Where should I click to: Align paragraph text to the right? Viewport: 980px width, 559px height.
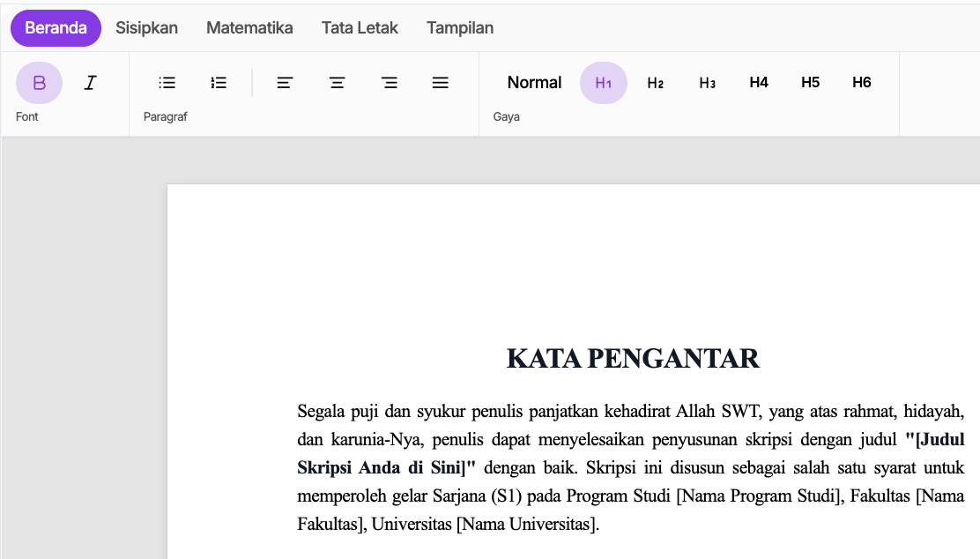(x=389, y=83)
